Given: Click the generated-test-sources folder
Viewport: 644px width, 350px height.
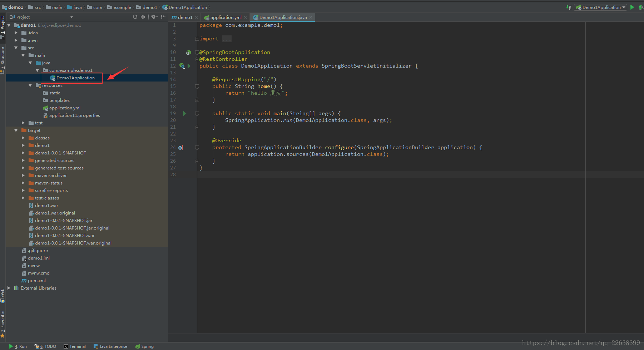Looking at the screenshot, I should (x=56, y=168).
